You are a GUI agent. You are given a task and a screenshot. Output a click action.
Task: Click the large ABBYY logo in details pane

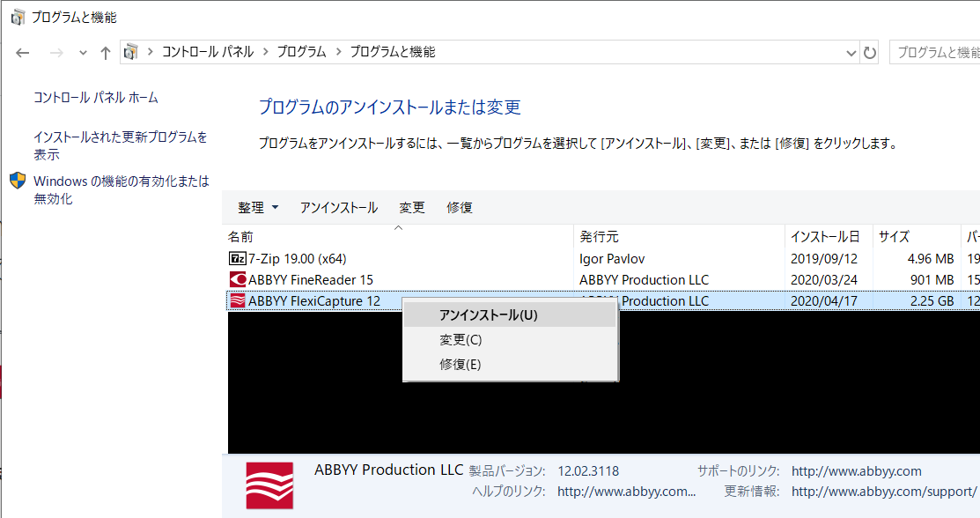click(x=269, y=485)
